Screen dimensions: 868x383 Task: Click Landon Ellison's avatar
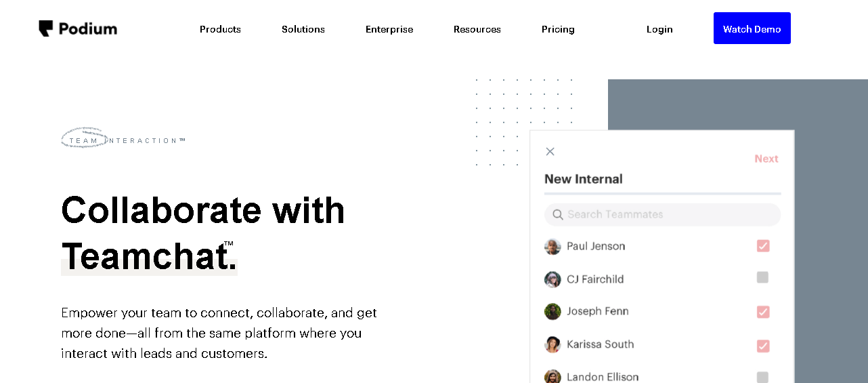click(x=552, y=376)
